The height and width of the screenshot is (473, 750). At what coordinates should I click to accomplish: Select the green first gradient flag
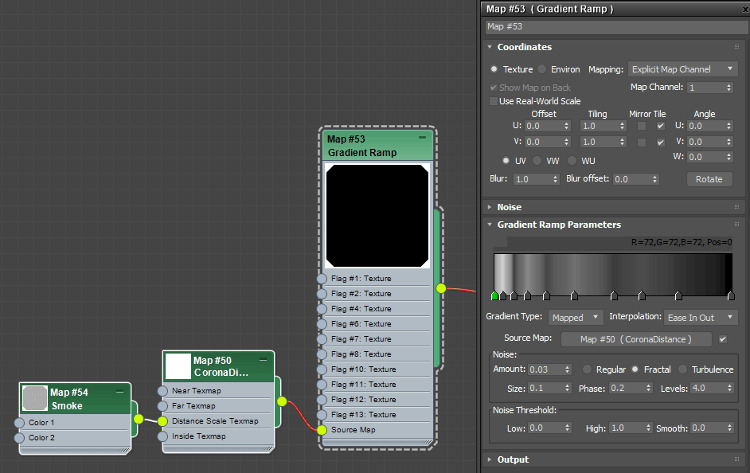495,296
